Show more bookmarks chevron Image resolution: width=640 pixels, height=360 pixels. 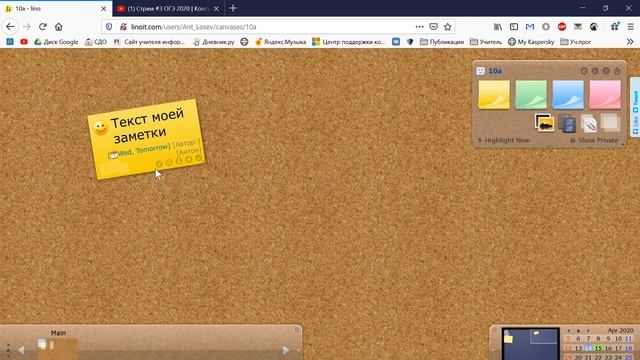(630, 42)
